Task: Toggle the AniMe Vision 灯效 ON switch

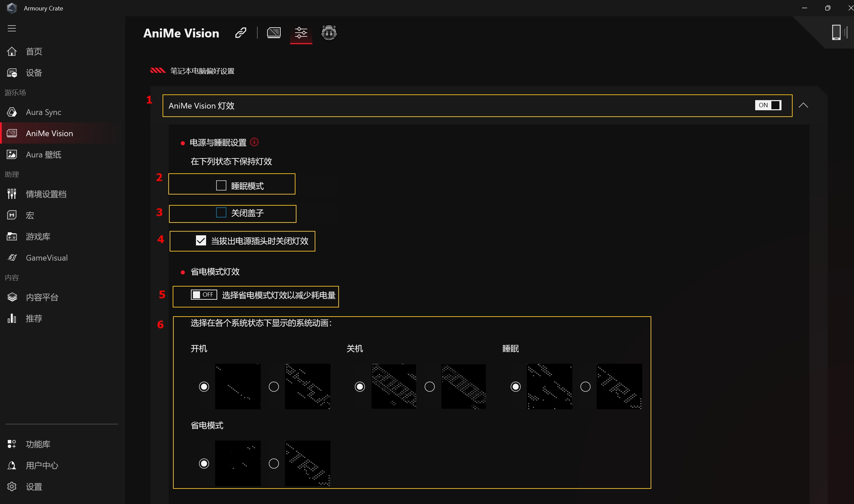Action: click(x=768, y=105)
